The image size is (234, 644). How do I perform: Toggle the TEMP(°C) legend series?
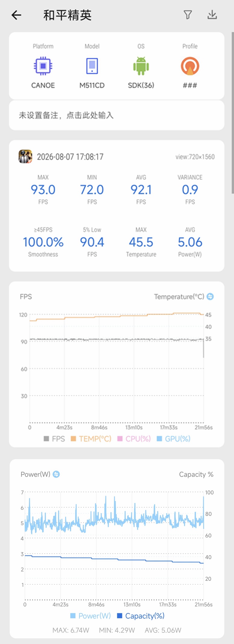91,439
